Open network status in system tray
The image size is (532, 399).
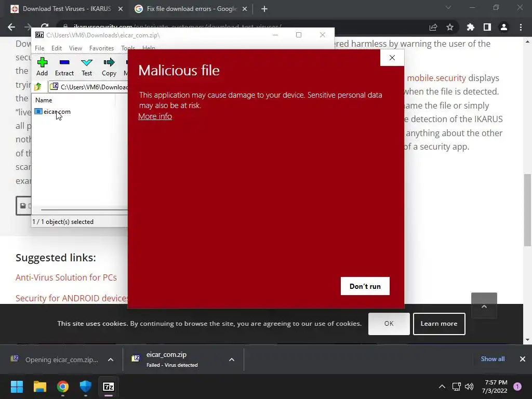point(456,387)
